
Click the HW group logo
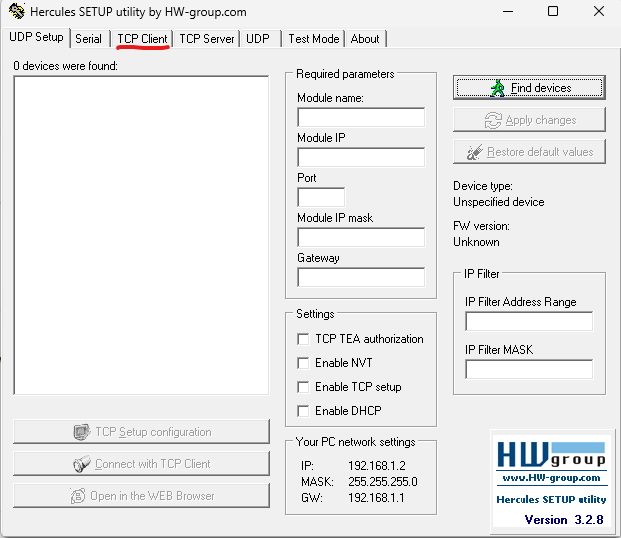(551, 454)
